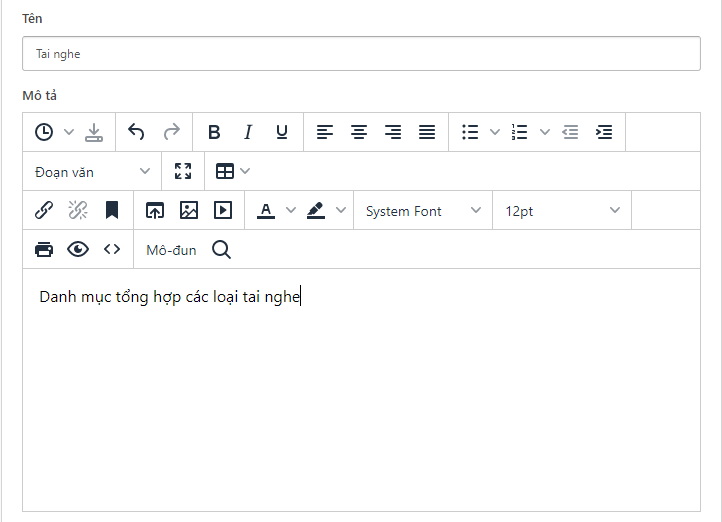722x522 pixels.
Task: Insert a numbered list
Action: click(x=519, y=132)
